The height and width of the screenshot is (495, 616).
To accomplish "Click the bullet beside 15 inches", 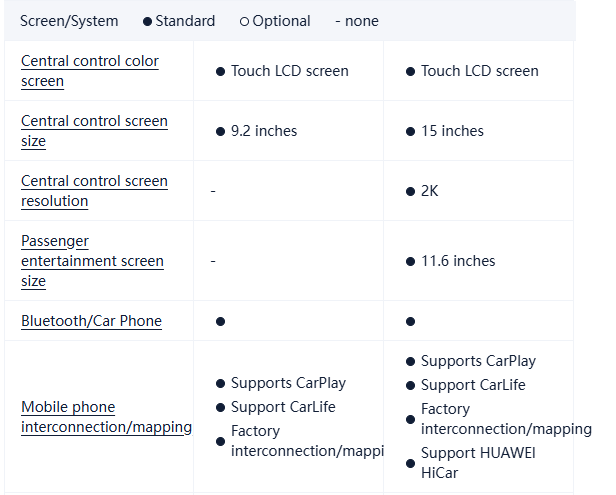I will tap(410, 131).
